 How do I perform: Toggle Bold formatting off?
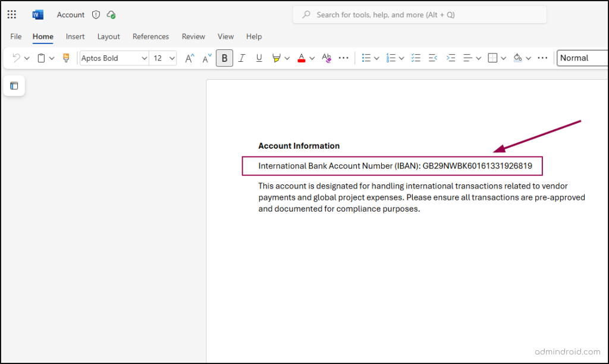(x=224, y=58)
